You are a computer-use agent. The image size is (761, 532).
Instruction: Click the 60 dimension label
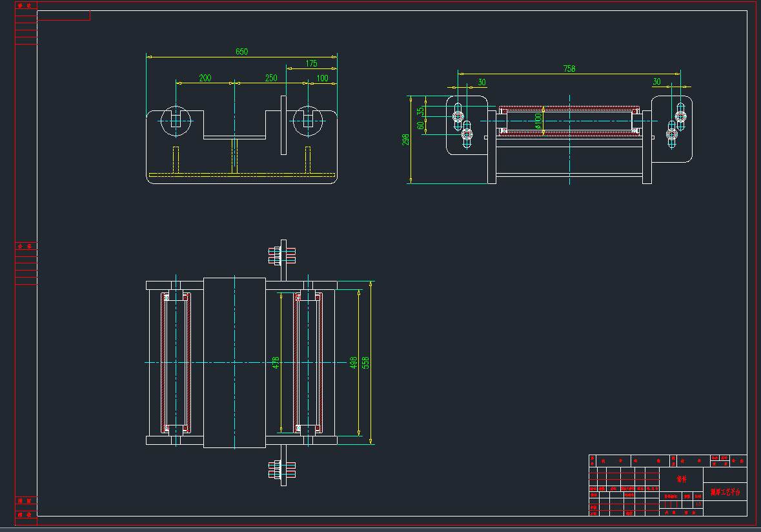click(x=420, y=125)
